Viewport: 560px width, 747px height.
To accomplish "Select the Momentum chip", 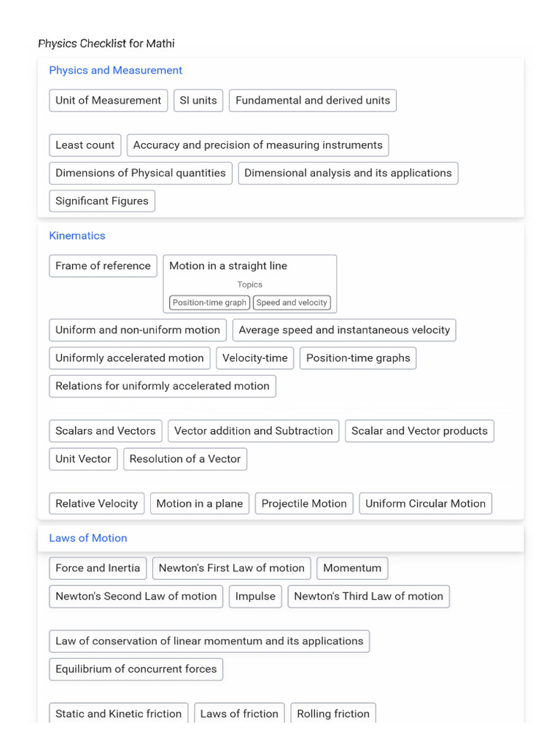I will [x=352, y=568].
